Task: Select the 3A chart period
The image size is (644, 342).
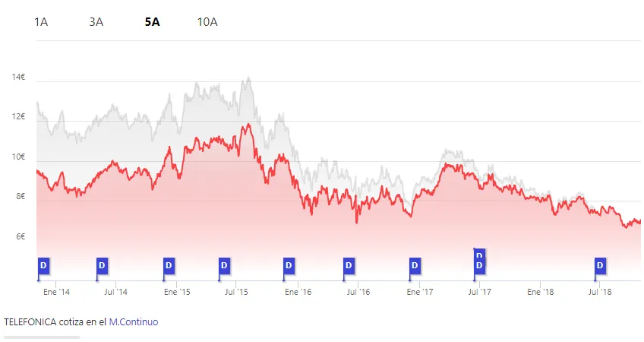Action: [96, 21]
